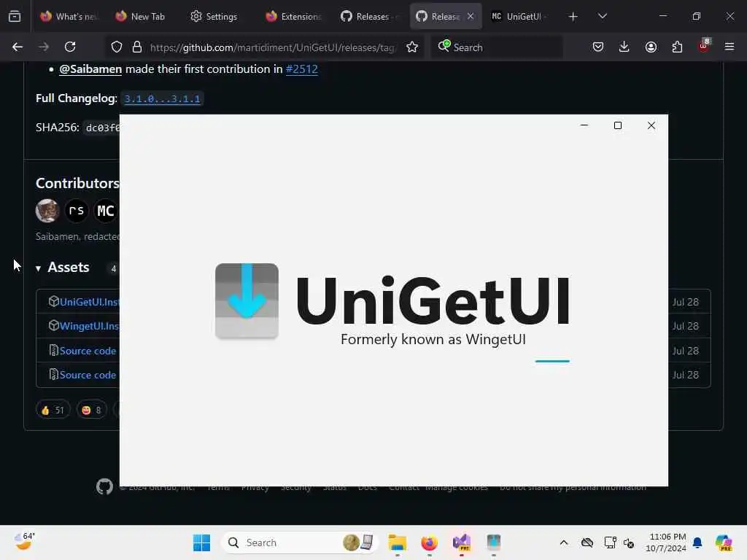Open File Explorer from the taskbar
This screenshot has height=560, width=747.
pyautogui.click(x=397, y=542)
